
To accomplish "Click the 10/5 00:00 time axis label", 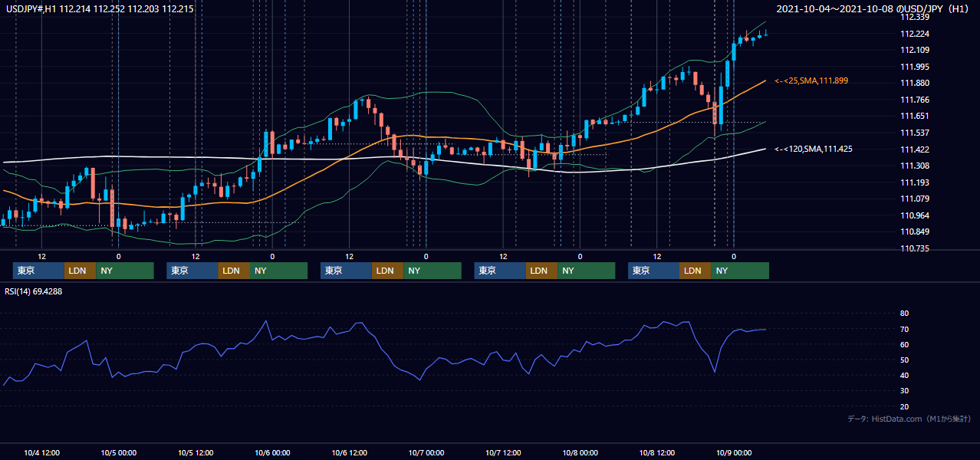I will coord(119,452).
